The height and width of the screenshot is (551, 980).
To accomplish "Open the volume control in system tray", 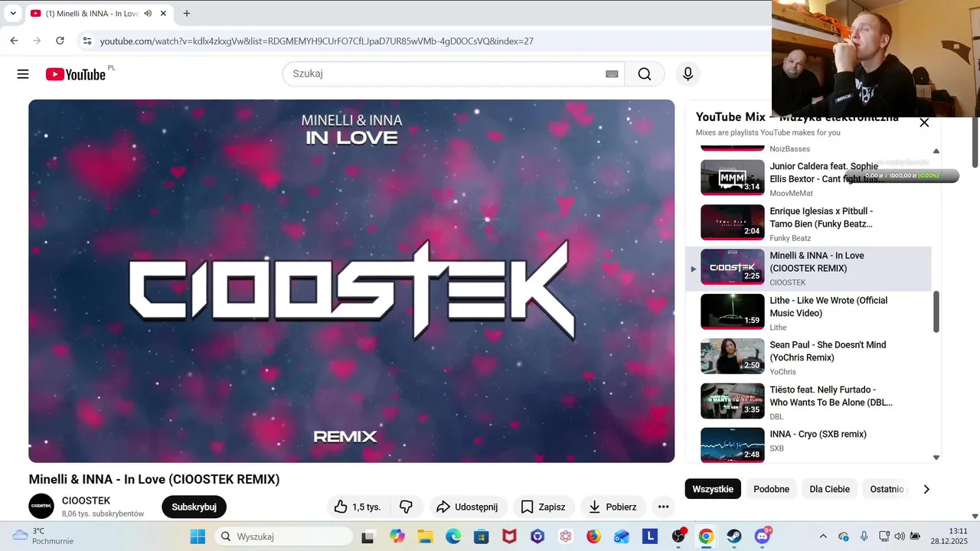I will click(900, 536).
